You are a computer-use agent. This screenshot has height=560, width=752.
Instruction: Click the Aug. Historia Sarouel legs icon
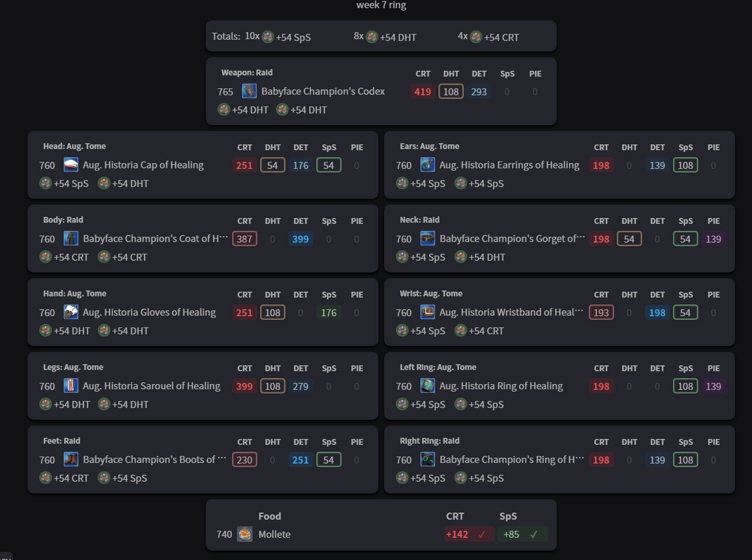click(x=71, y=386)
